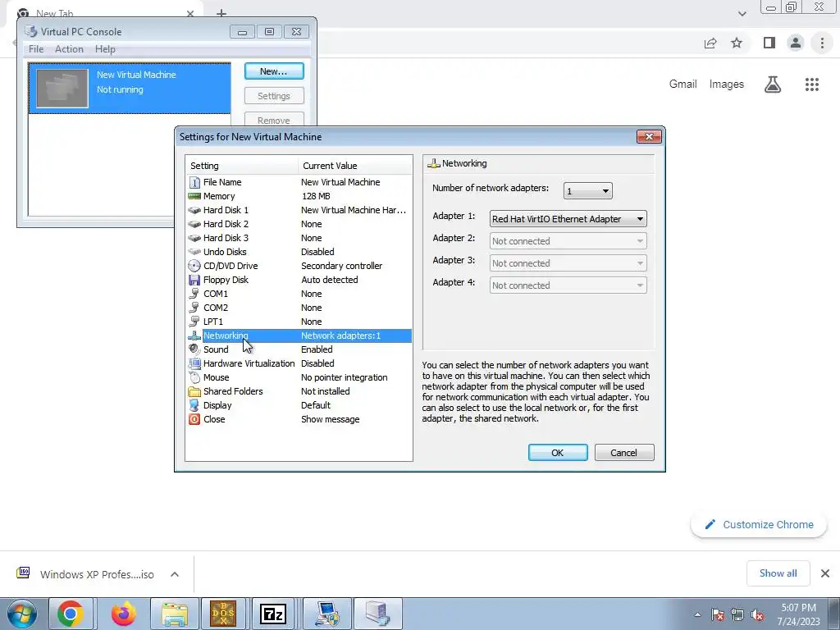Open the Images link
This screenshot has width=840, height=630.
tap(727, 84)
